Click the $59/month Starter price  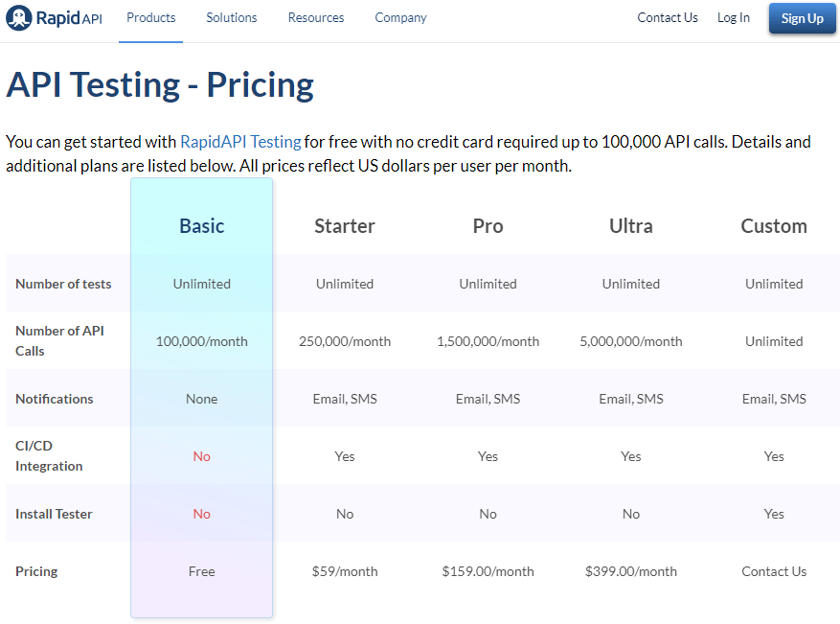tap(345, 571)
